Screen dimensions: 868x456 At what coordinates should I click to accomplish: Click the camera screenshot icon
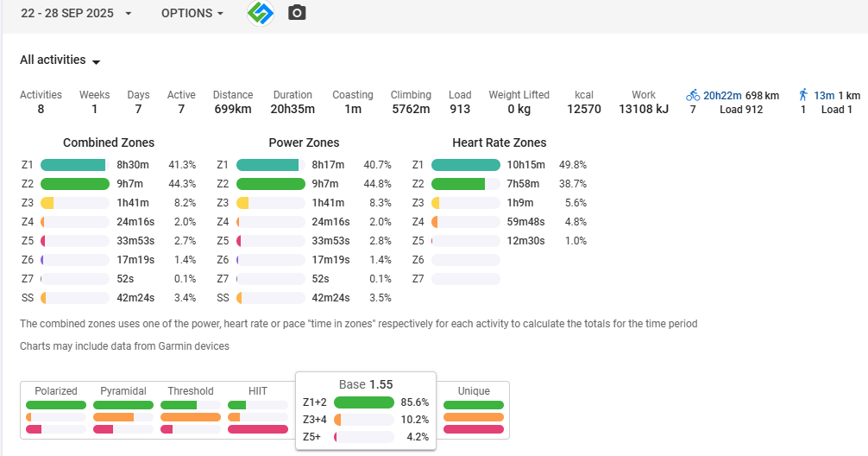tap(297, 13)
